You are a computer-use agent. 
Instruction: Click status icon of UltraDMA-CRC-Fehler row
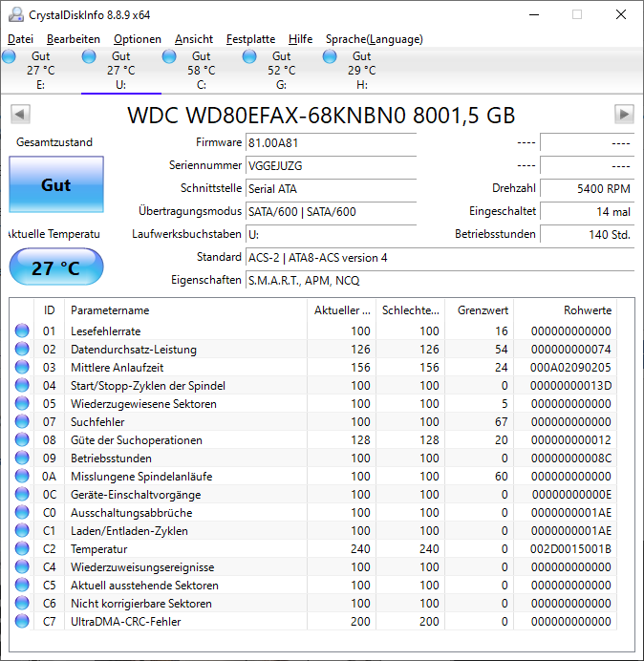pos(22,621)
